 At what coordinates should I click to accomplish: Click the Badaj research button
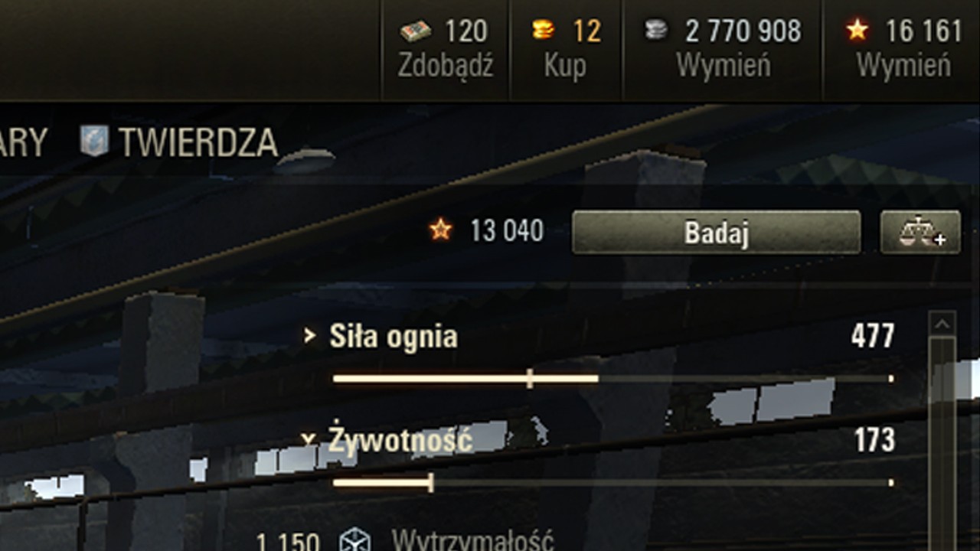[x=716, y=232]
